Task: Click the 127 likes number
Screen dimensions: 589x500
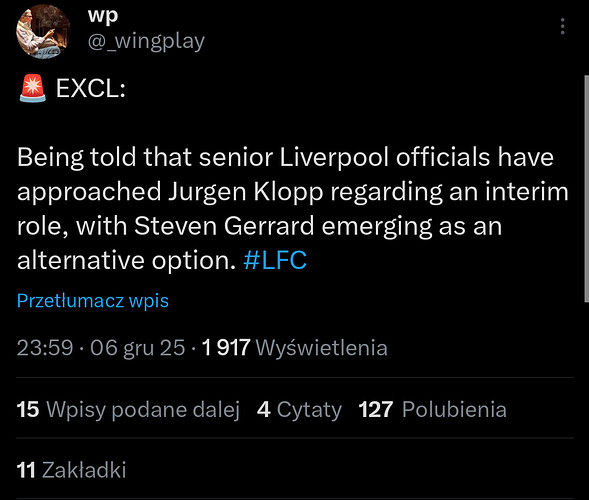Action: [x=376, y=409]
